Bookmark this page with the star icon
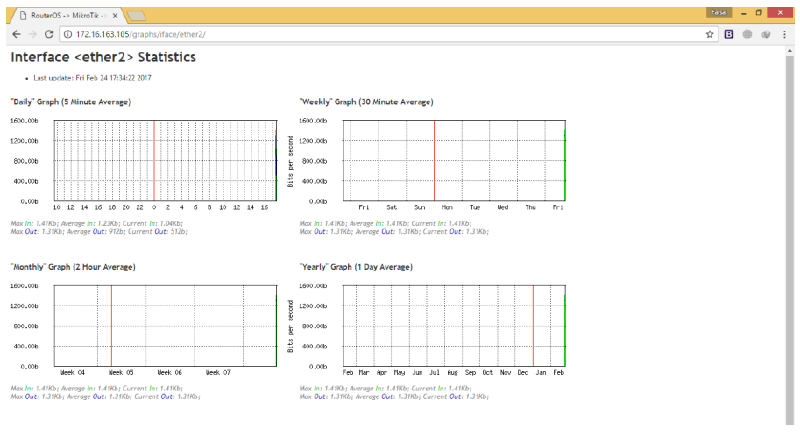 pos(709,34)
